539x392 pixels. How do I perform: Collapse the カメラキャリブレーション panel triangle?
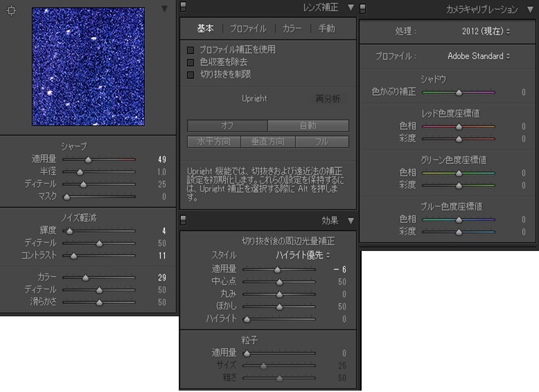point(531,10)
